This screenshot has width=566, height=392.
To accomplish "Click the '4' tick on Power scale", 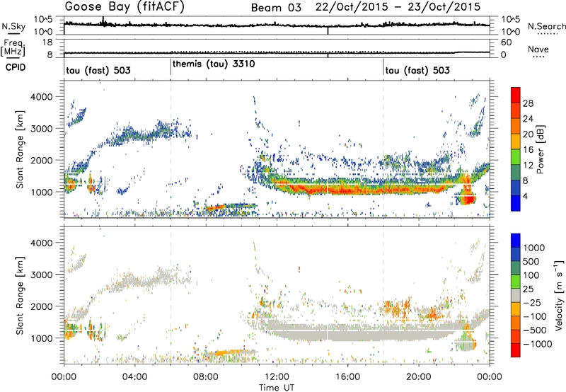I will coord(525,196).
